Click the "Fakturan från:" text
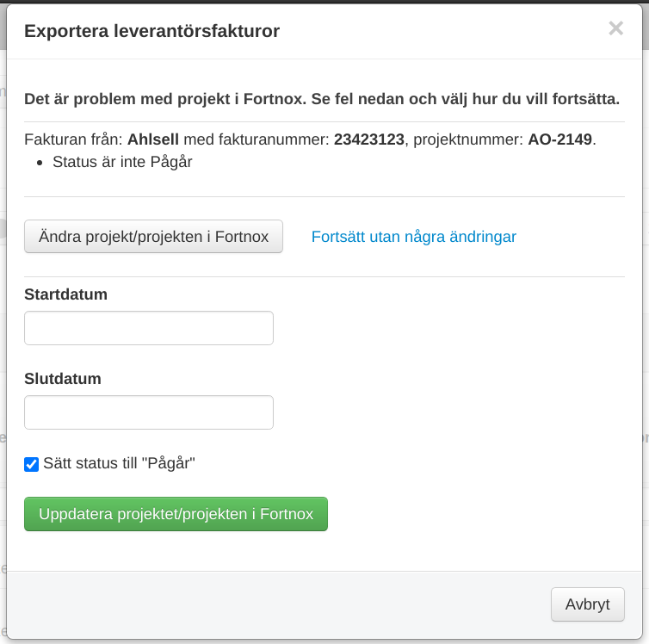The height and width of the screenshot is (644, 649). coord(74,139)
